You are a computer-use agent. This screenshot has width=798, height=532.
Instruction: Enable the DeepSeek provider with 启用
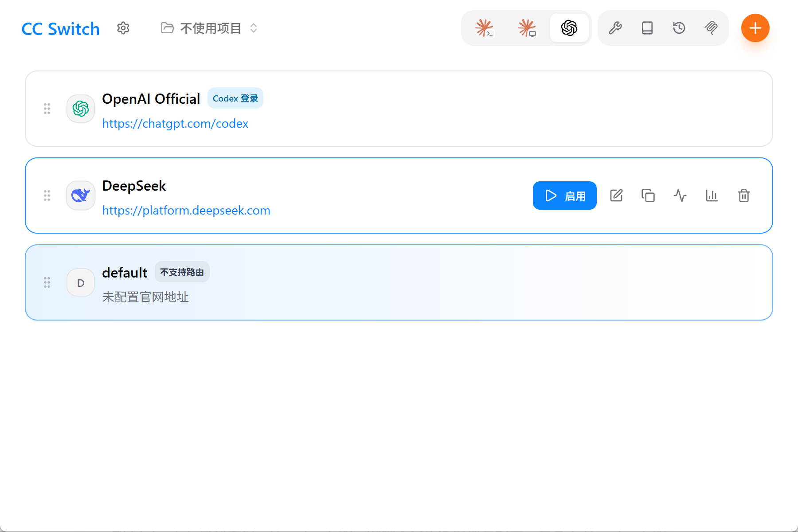565,196
